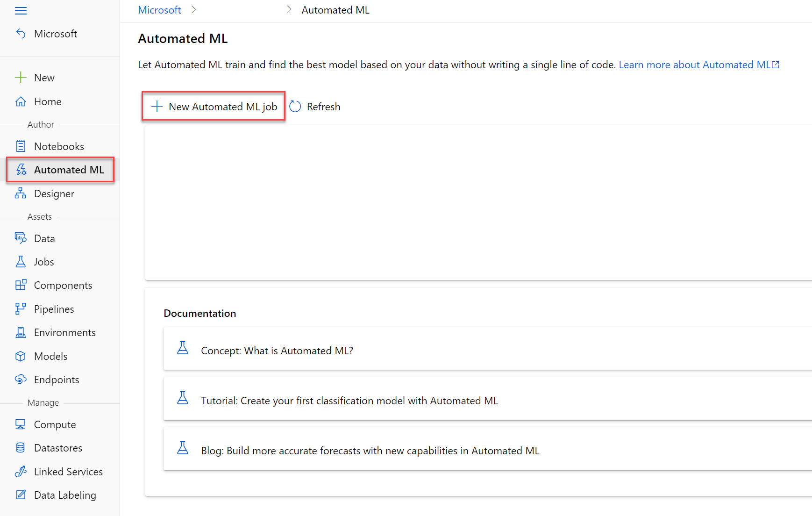Click the plus icon of New Automated ML job

157,107
